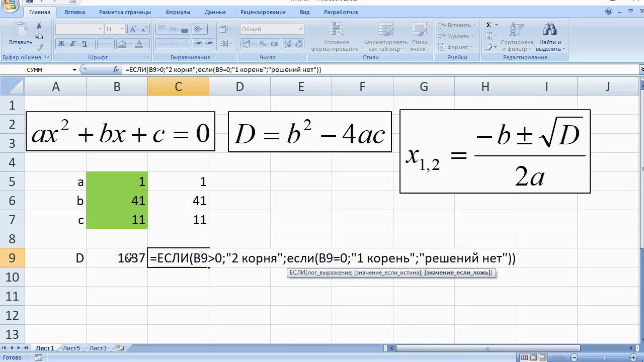Switch to the Формулы ribbon tab
Image resolution: width=644 pixels, height=362 pixels.
pyautogui.click(x=177, y=12)
